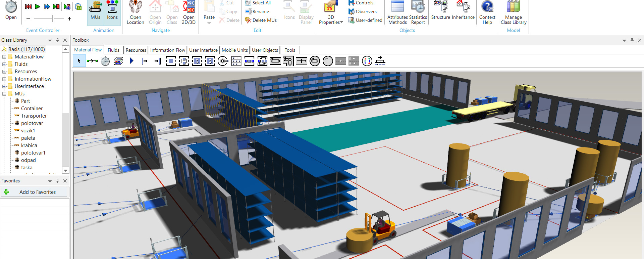Choose the Turnplate circle icon

(x=328, y=61)
